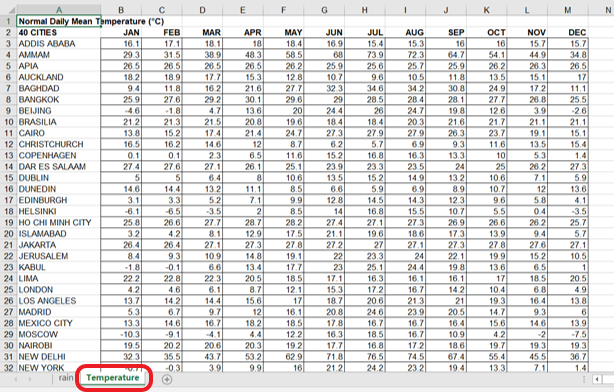The image size is (614, 392).
Task: Click horizontal scrollbar left arrow
Action: 597,379
